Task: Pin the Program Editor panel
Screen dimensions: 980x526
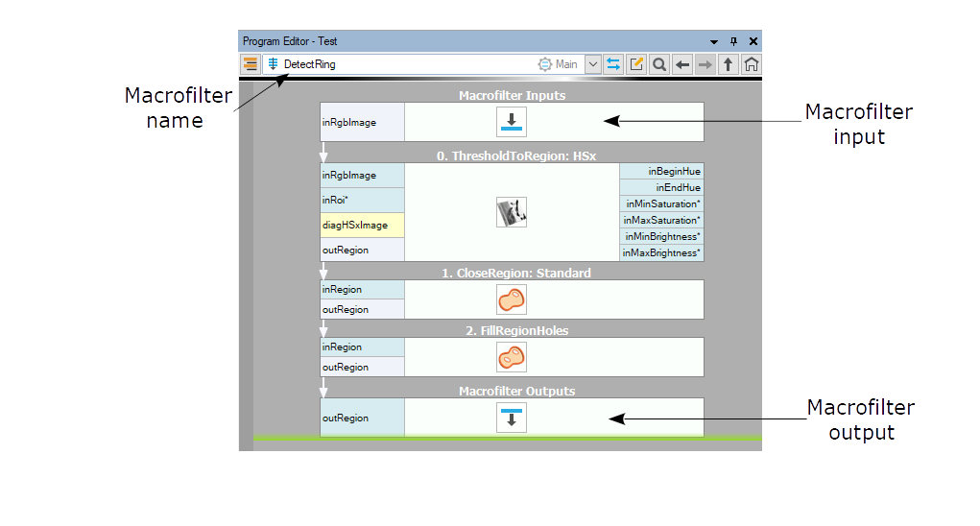Action: pyautogui.click(x=733, y=42)
